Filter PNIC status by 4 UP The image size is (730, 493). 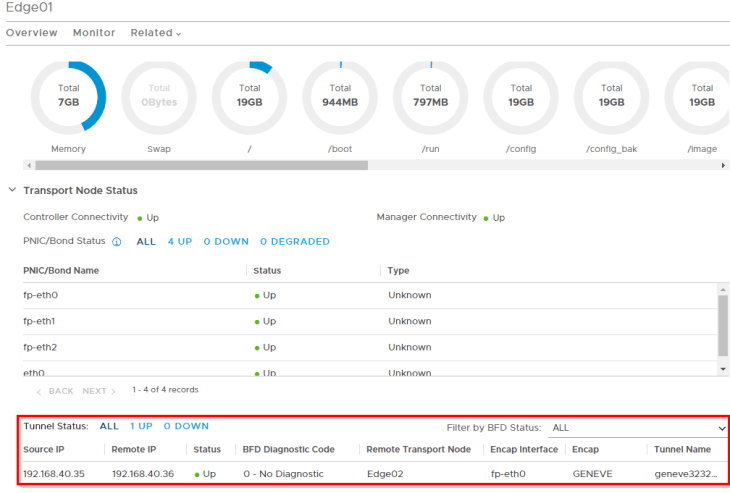179,242
